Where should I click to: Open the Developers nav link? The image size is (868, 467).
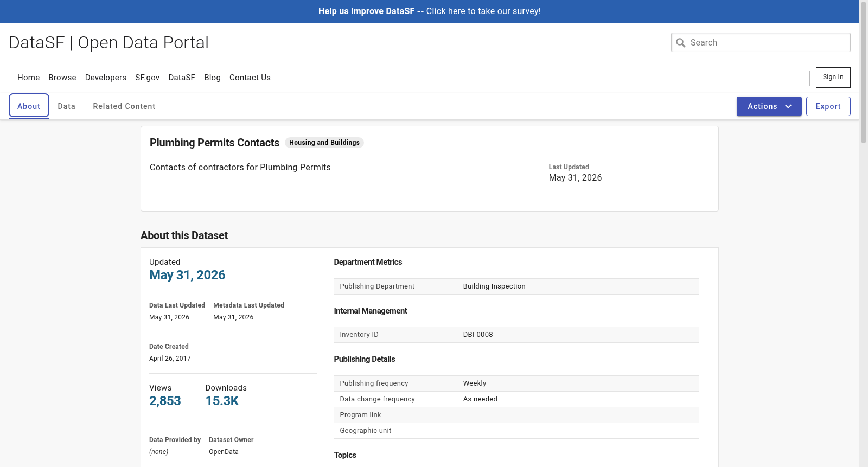(x=106, y=78)
